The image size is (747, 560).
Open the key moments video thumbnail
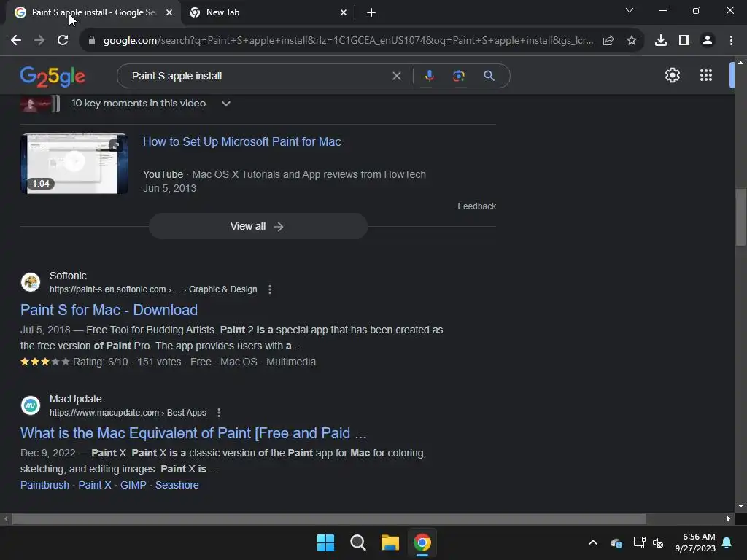40,104
